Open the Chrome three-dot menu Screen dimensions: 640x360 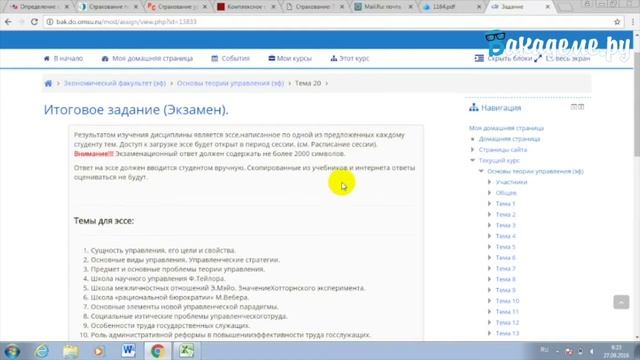[x=633, y=22]
